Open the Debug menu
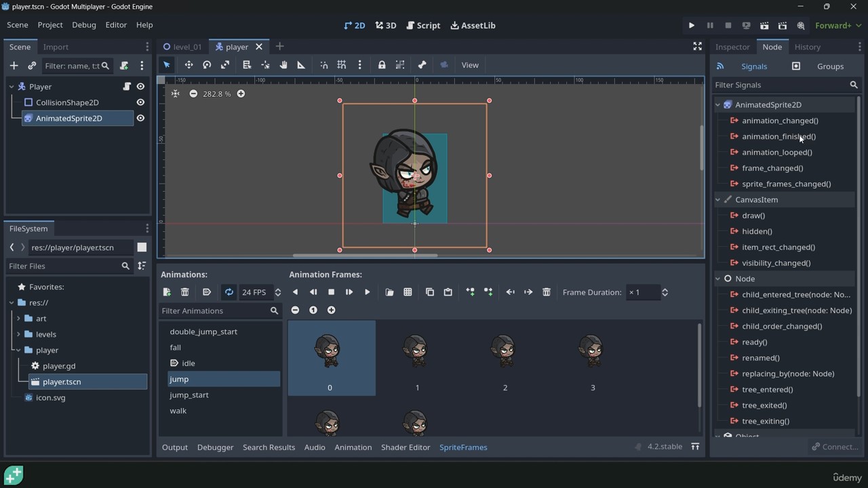Image resolution: width=868 pixels, height=488 pixels. (84, 25)
